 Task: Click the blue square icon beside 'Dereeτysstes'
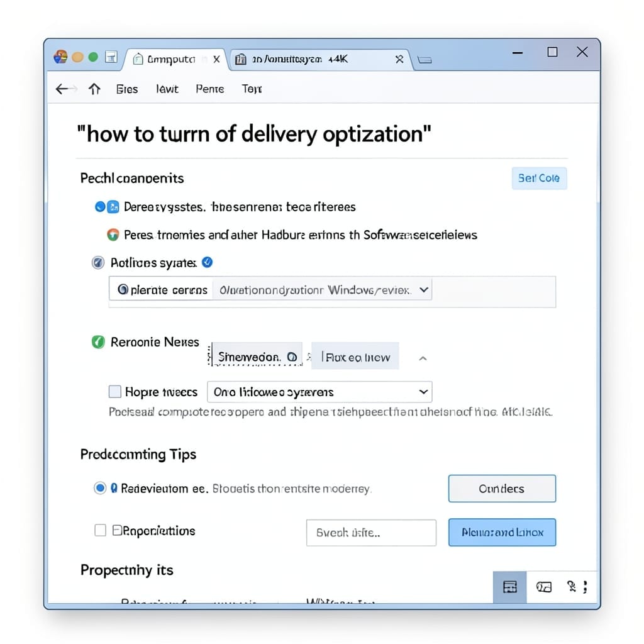click(113, 206)
